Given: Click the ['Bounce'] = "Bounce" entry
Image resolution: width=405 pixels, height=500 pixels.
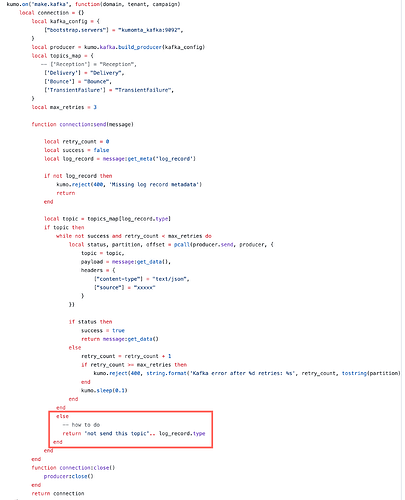Looking at the screenshot, I should [78, 82].
